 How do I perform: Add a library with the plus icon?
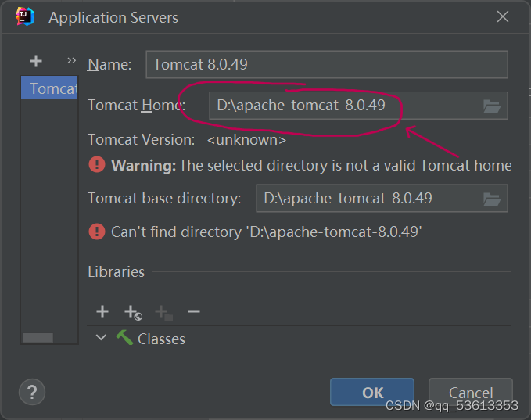click(x=102, y=311)
